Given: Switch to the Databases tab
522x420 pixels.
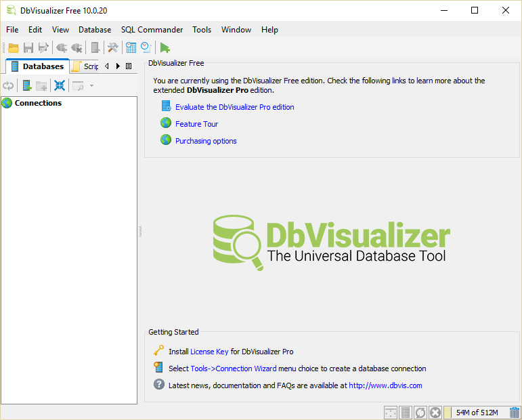Looking at the screenshot, I should click(x=37, y=66).
